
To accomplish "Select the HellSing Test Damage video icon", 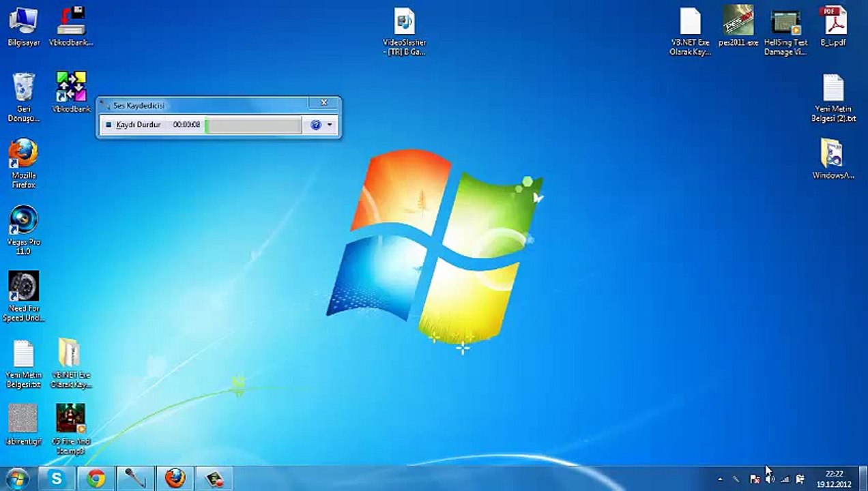I will coord(785,32).
